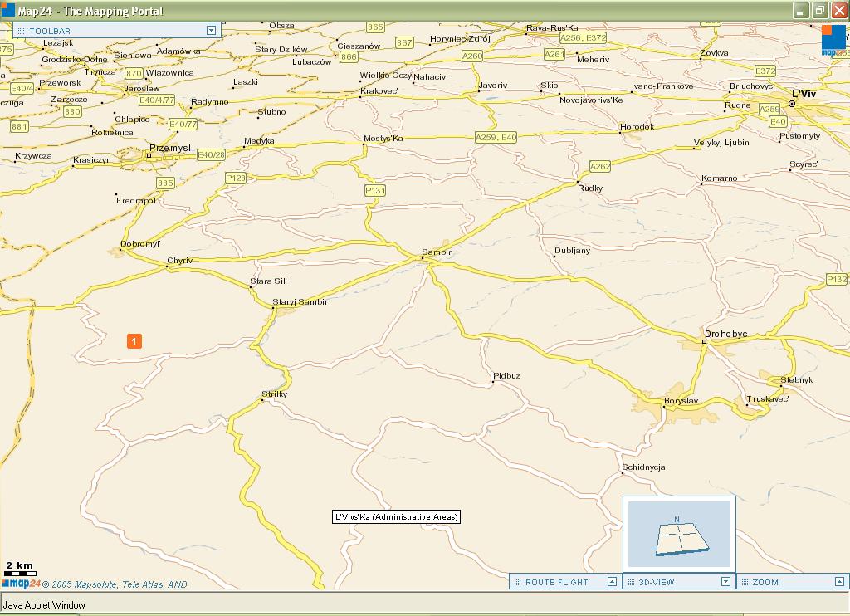The image size is (850, 616).
Task: Click the map24 logo beside the copyright
Action: tap(20, 584)
